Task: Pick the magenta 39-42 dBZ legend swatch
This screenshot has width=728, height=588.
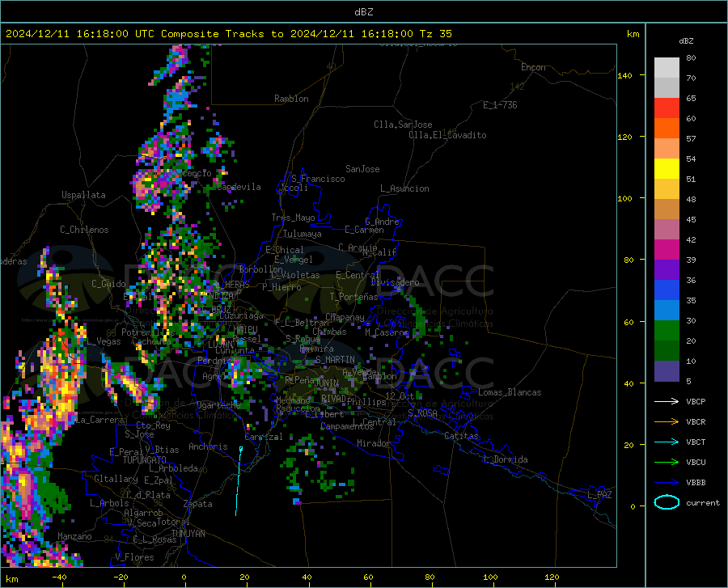Action: click(x=667, y=250)
